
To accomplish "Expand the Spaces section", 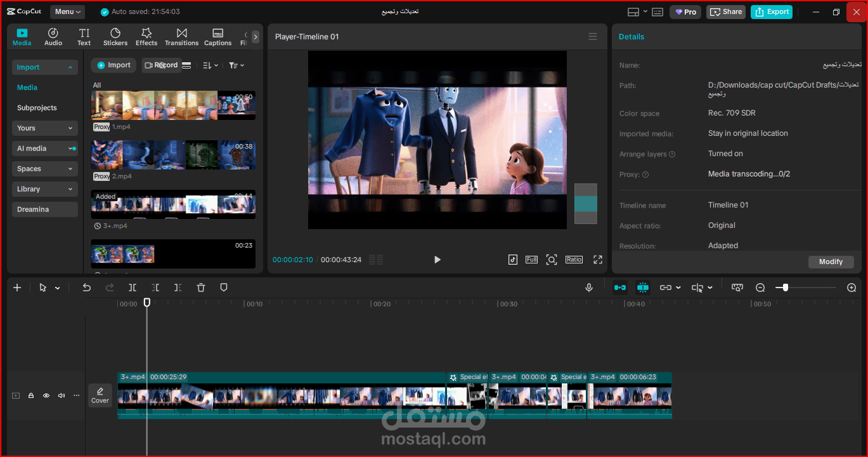I will (x=45, y=169).
